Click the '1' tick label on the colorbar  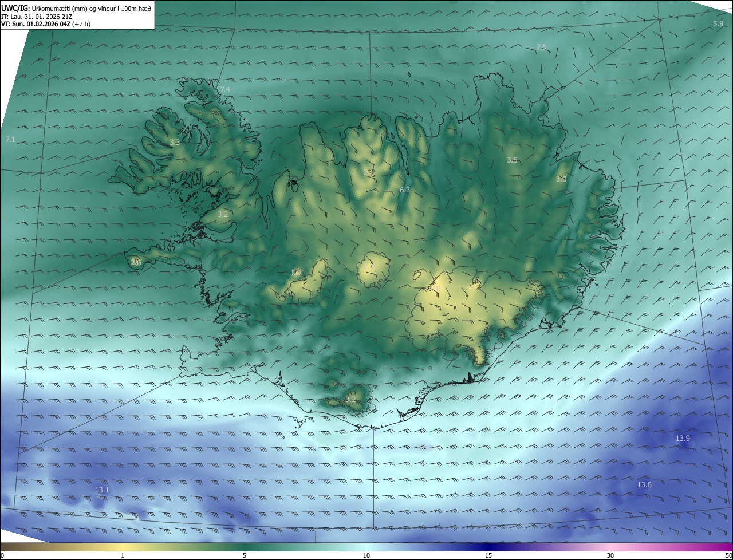[123, 555]
